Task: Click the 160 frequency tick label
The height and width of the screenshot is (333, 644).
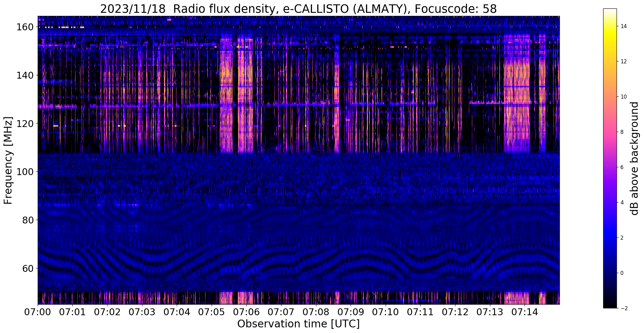Action: coord(26,27)
